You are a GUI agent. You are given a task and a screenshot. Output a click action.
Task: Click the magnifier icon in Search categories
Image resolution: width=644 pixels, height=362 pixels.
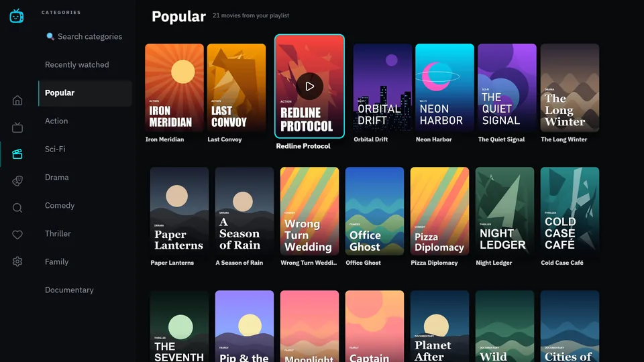coord(50,36)
